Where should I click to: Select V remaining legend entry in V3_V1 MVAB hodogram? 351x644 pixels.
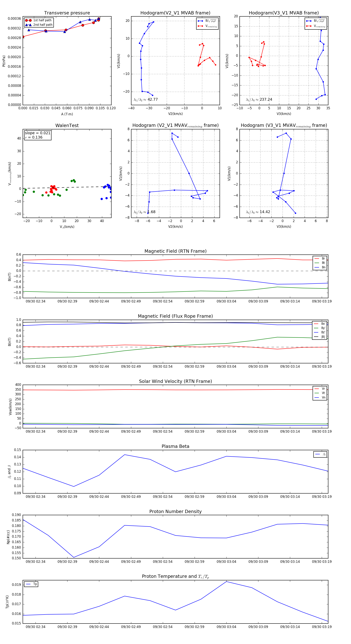316,26
